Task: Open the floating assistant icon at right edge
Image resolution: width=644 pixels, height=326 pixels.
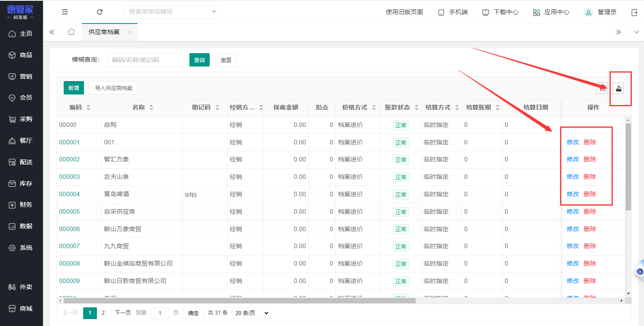Action: coord(640,271)
